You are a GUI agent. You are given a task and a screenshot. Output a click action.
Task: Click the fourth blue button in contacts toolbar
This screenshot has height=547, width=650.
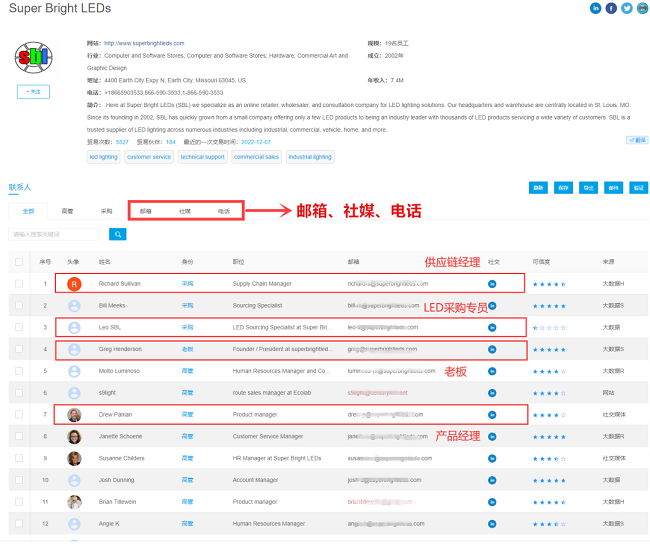(614, 188)
